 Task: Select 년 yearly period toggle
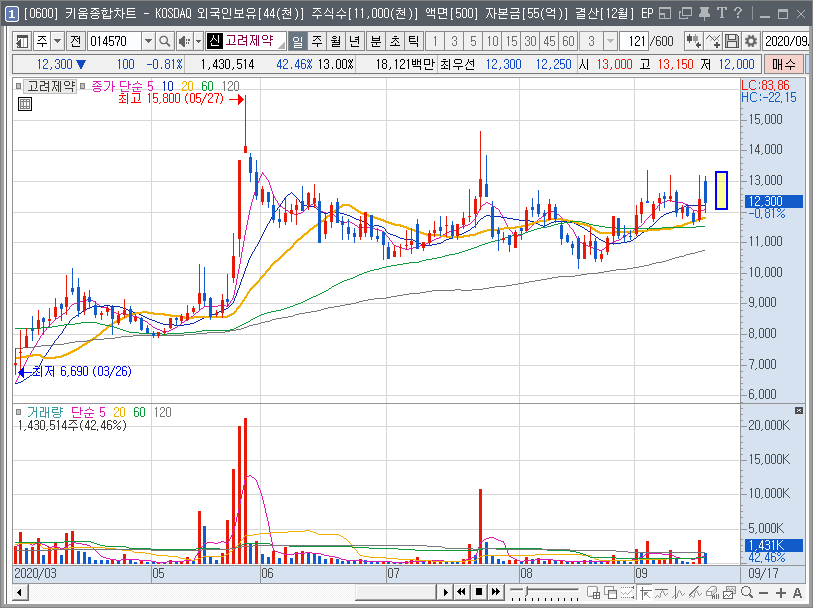pyautogui.click(x=354, y=40)
